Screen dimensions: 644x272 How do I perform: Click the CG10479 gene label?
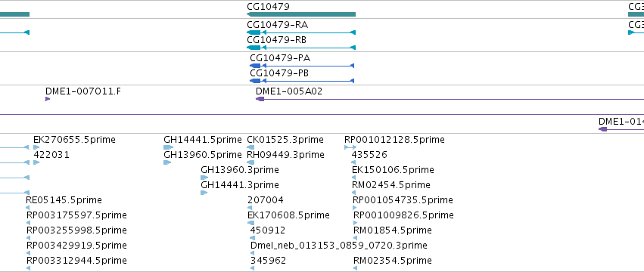tap(268, 7)
